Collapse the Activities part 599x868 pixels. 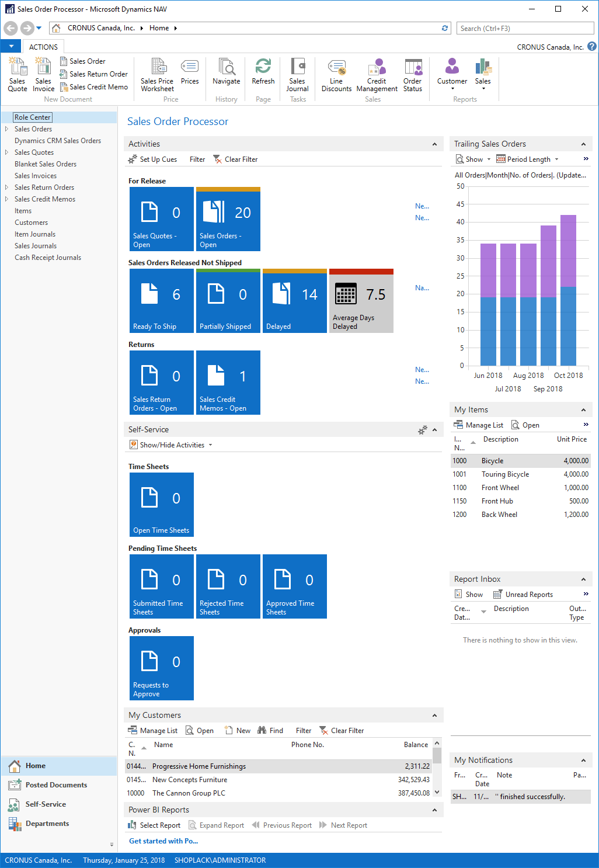[434, 144]
